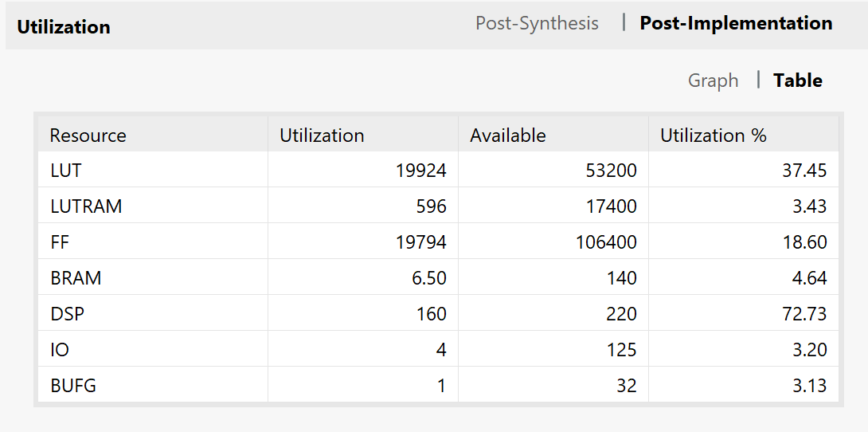
Task: Click the Resource column header
Action: 88,135
